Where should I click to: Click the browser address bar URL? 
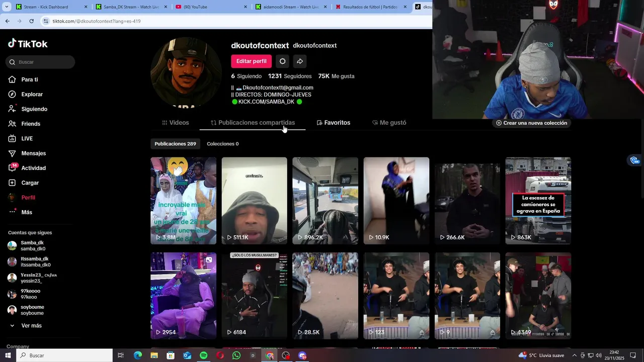point(96,21)
